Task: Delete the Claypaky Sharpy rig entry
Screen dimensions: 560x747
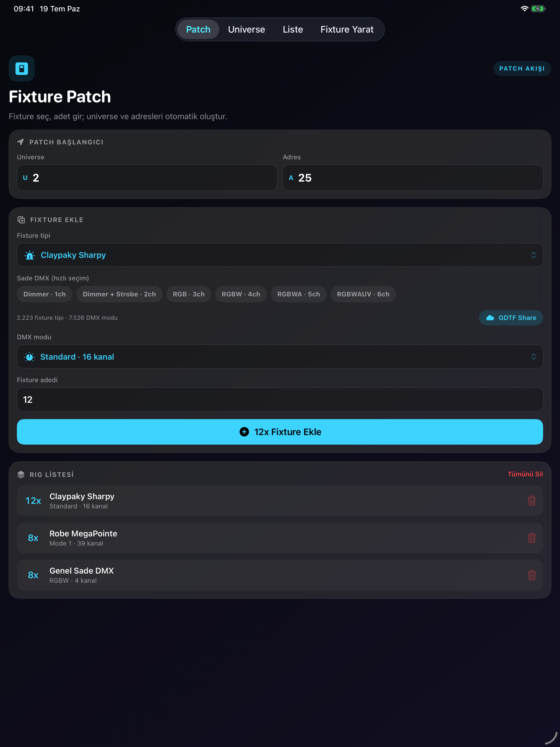Action: tap(532, 500)
